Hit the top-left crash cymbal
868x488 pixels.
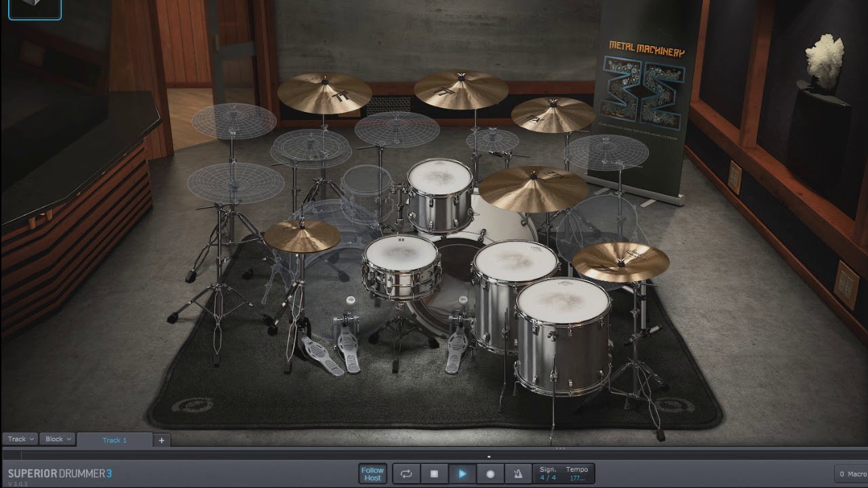click(x=324, y=92)
